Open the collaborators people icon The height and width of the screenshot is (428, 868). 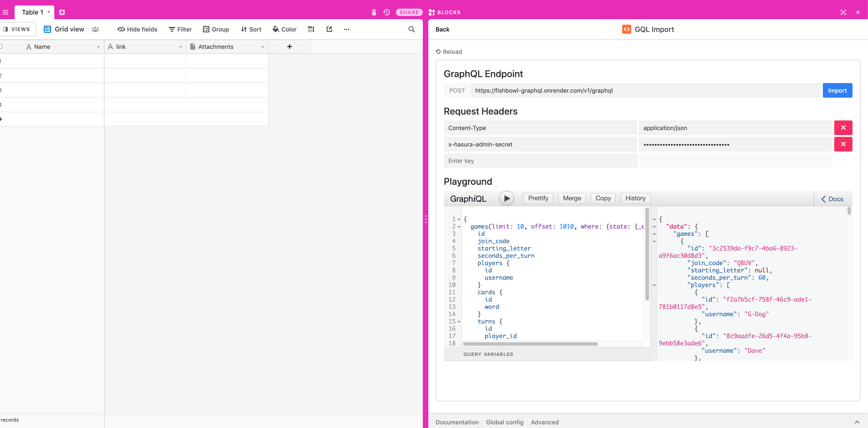tap(95, 29)
